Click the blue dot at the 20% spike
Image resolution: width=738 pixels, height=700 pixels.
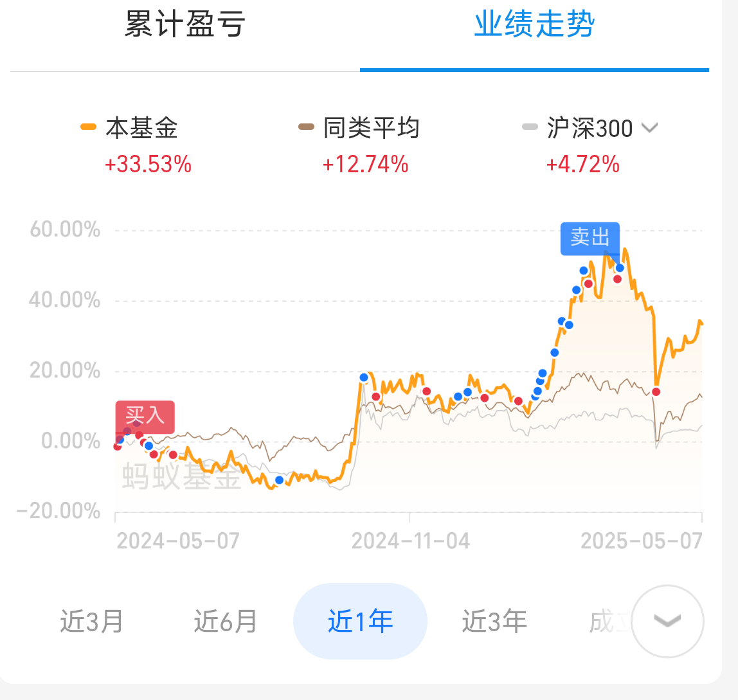[x=364, y=377]
